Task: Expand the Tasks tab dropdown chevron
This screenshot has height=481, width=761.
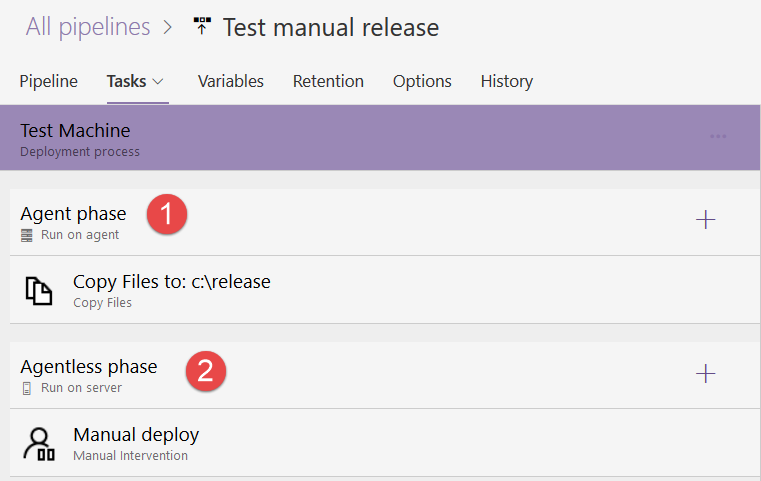Action: tap(158, 82)
